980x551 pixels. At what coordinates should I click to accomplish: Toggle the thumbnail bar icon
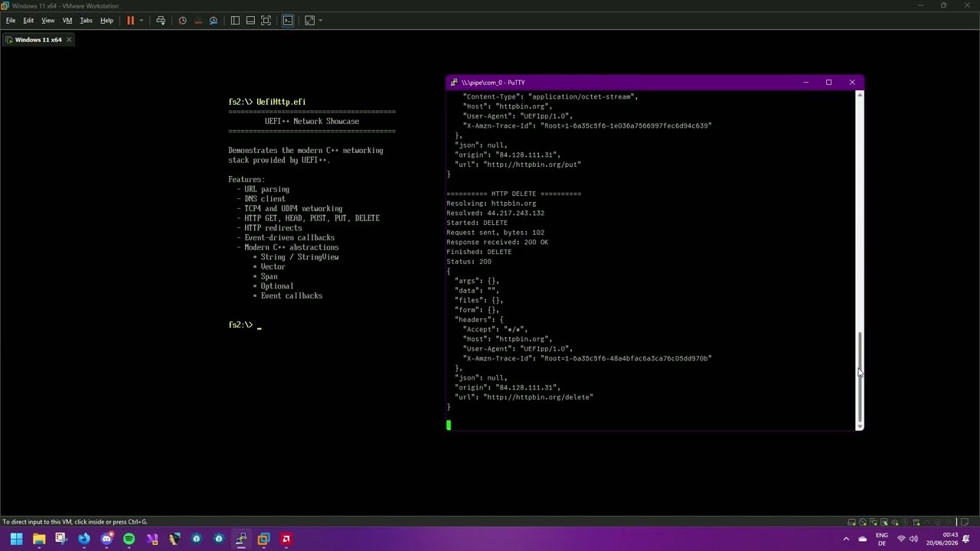[250, 21]
